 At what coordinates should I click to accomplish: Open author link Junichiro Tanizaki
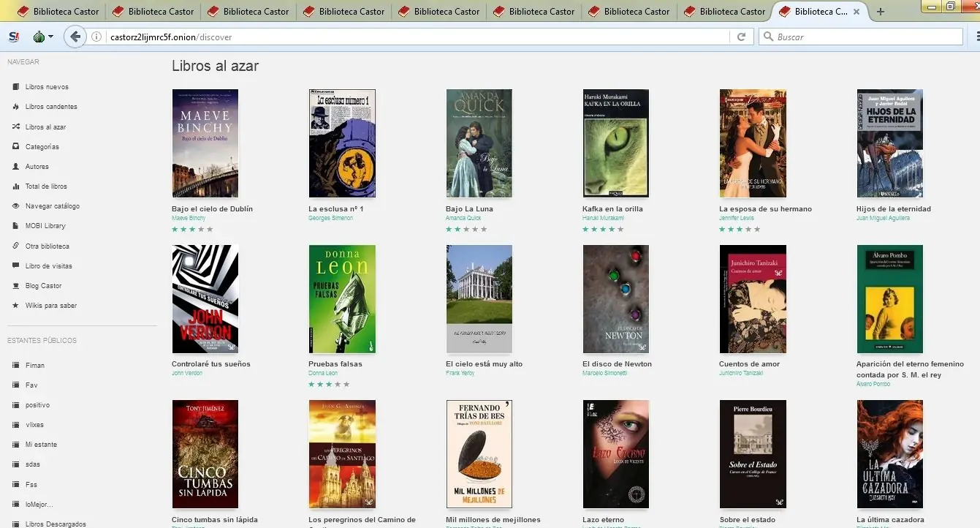click(741, 373)
